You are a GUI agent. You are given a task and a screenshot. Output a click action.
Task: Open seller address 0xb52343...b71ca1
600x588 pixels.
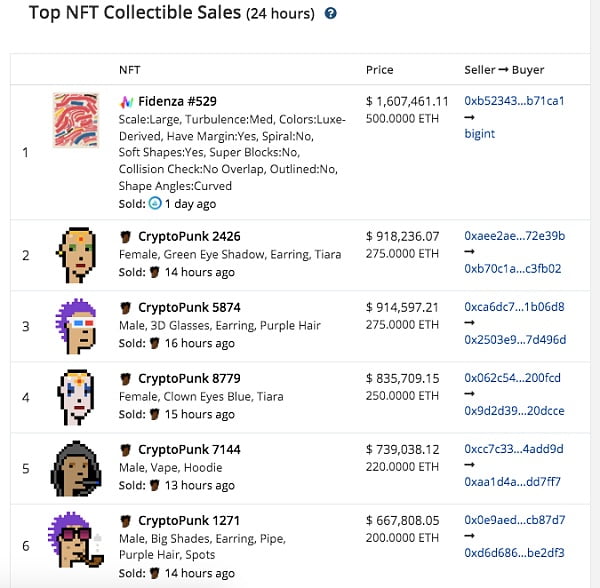pos(514,101)
